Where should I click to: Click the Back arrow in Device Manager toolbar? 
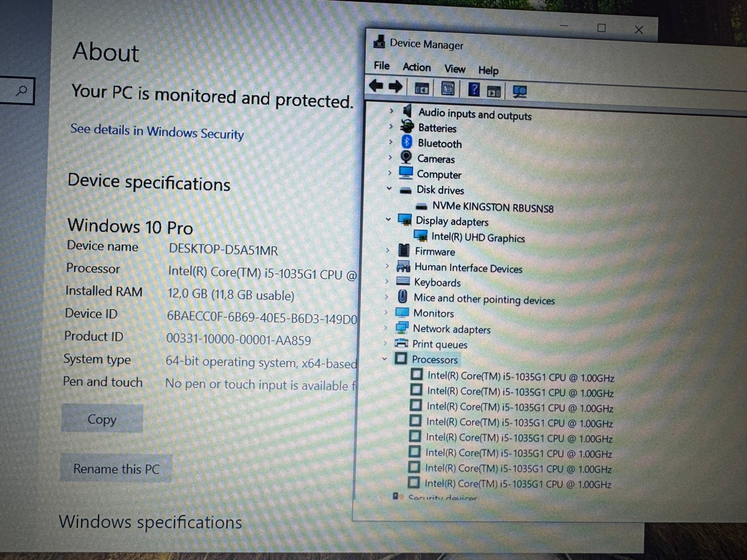pos(376,86)
